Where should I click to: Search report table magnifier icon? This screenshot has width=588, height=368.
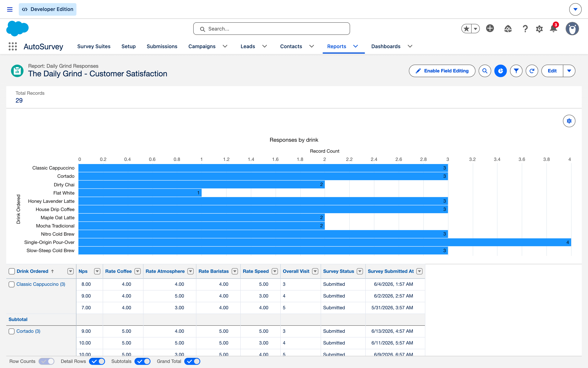[x=485, y=71]
